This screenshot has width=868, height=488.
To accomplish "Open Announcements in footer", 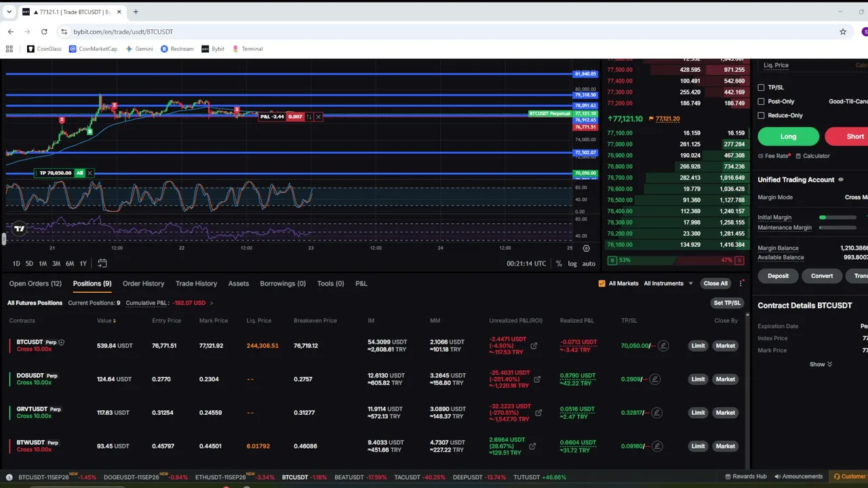I will coord(799,476).
